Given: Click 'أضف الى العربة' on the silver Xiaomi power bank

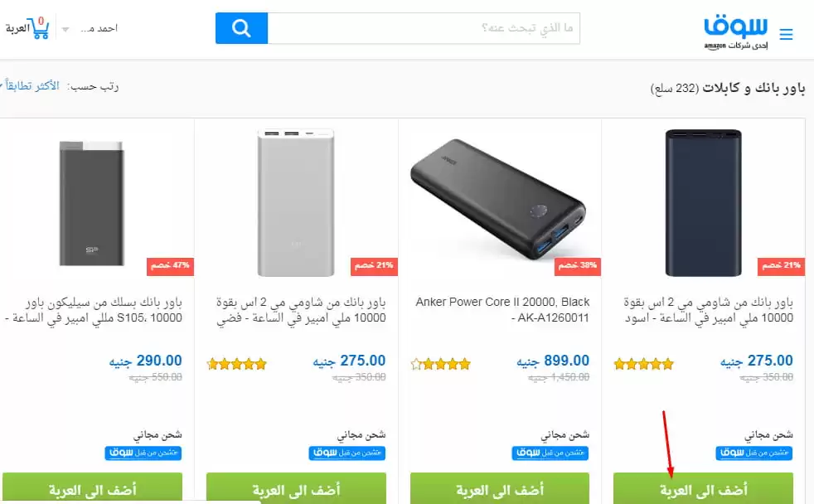Looking at the screenshot, I should (x=298, y=489).
